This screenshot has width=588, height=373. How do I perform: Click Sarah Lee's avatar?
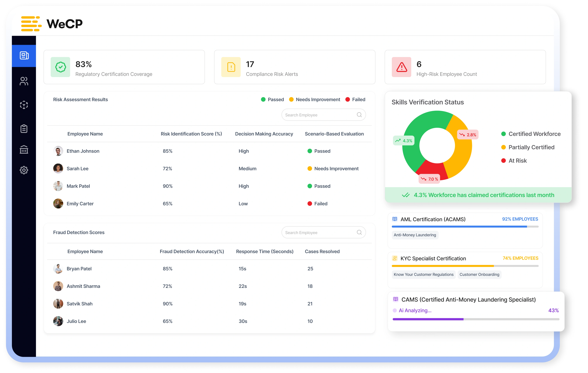(58, 169)
